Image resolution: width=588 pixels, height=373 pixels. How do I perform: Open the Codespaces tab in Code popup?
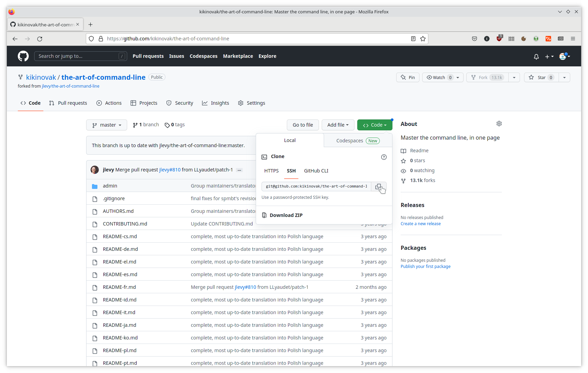357,141
